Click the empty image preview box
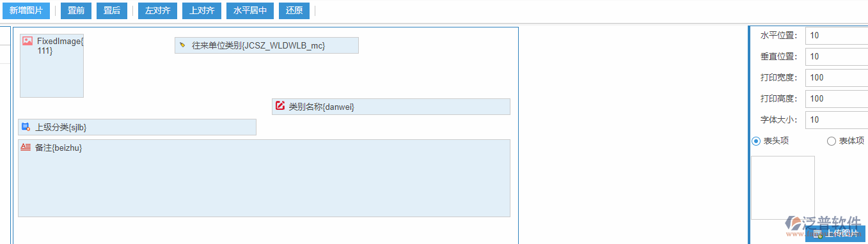 782,188
